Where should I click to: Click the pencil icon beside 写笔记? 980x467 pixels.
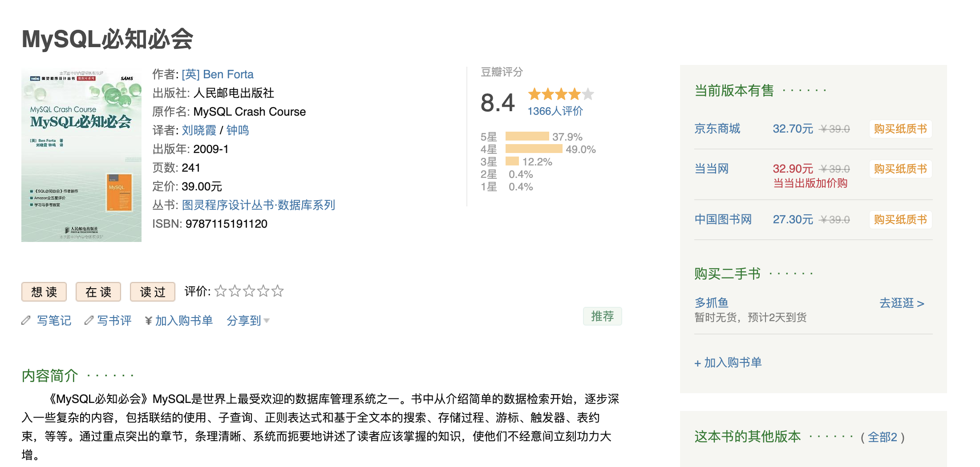click(26, 320)
